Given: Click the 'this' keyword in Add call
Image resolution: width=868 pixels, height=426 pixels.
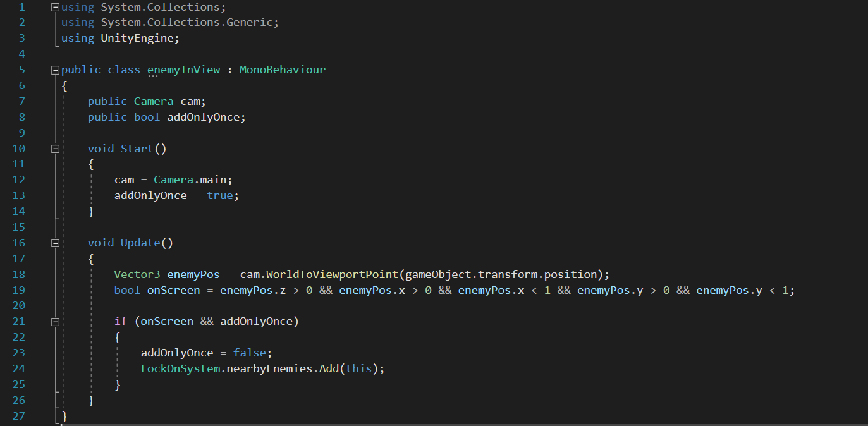Looking at the screenshot, I should [359, 368].
